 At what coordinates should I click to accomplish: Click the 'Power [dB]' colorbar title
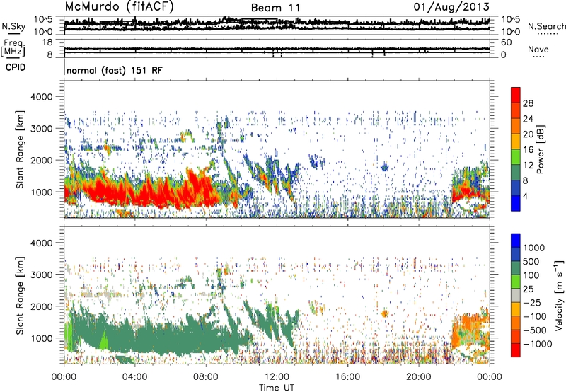pyautogui.click(x=540, y=149)
